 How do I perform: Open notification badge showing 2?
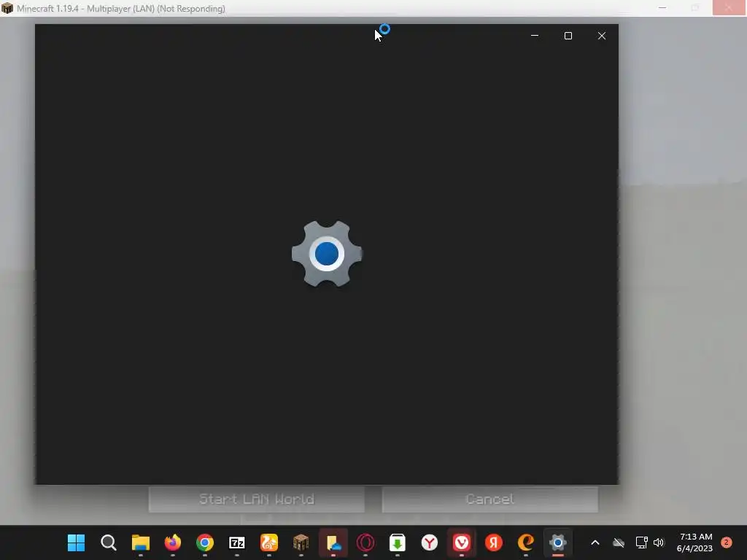click(727, 542)
